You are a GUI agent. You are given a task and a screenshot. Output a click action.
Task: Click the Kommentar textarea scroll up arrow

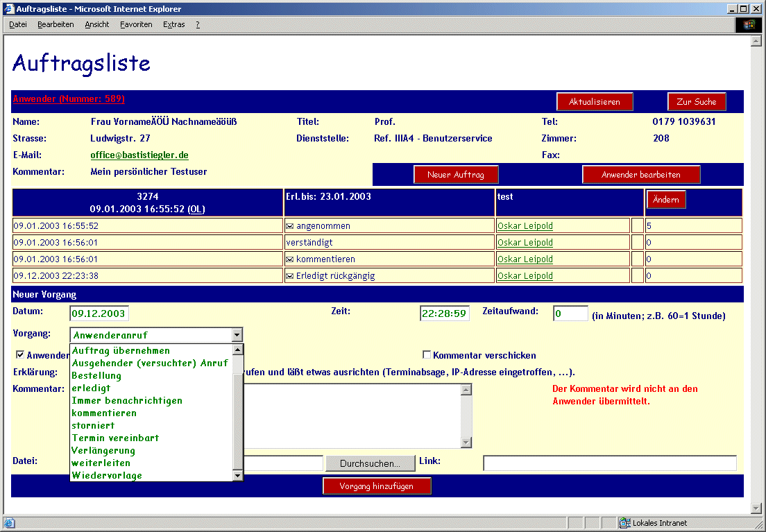coord(466,389)
